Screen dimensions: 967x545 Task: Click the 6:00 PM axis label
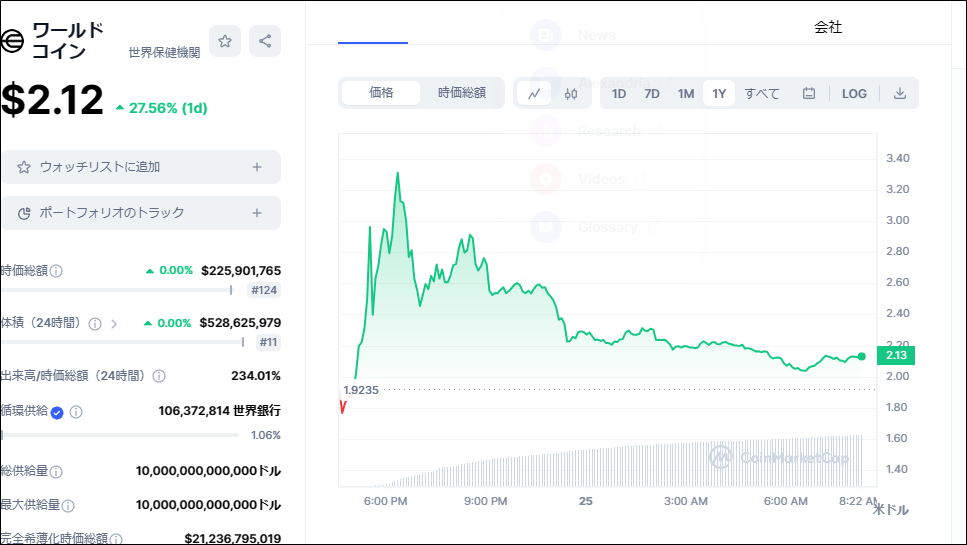[x=385, y=501]
